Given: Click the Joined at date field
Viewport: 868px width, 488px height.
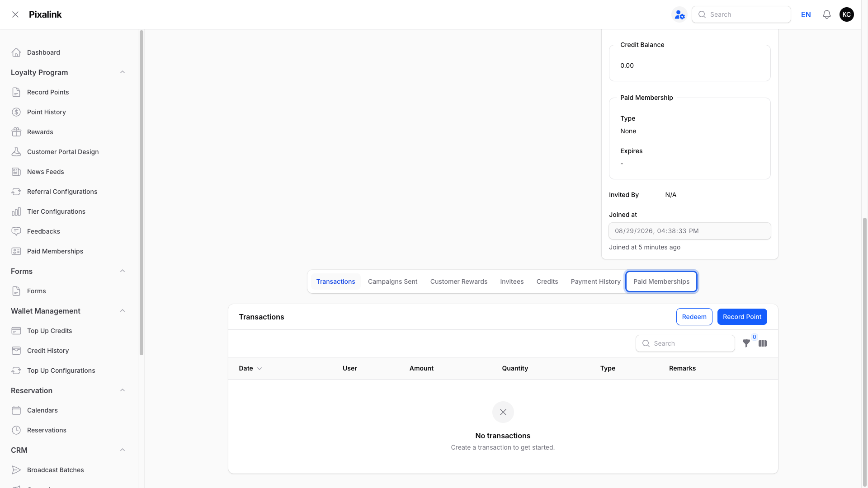Looking at the screenshot, I should 689,231.
